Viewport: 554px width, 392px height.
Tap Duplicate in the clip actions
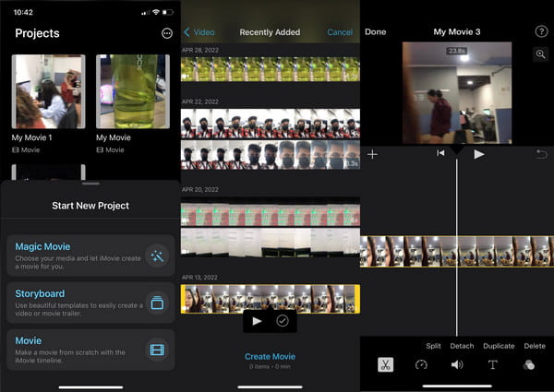tap(499, 346)
